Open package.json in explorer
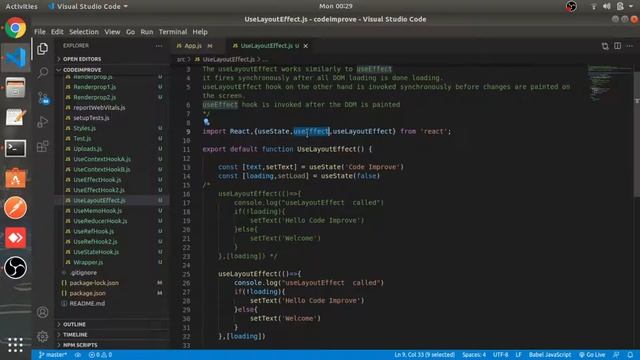640x360 pixels. (x=87, y=293)
